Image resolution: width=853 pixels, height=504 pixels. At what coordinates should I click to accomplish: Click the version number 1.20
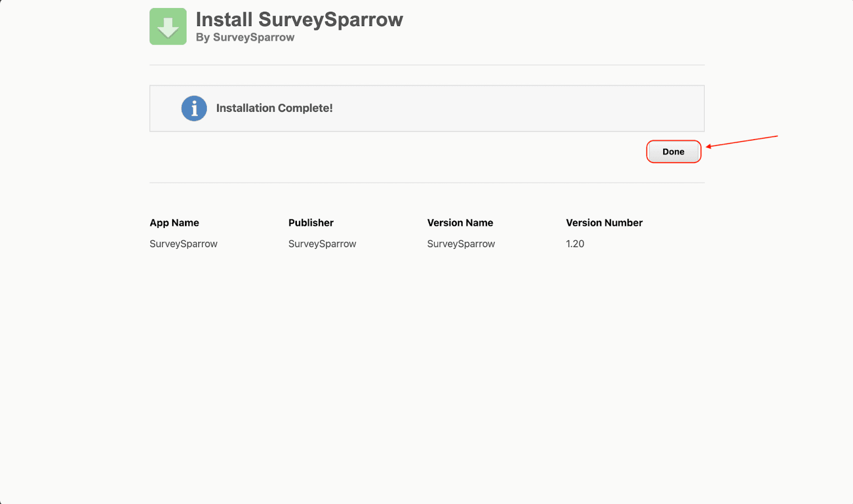[575, 244]
